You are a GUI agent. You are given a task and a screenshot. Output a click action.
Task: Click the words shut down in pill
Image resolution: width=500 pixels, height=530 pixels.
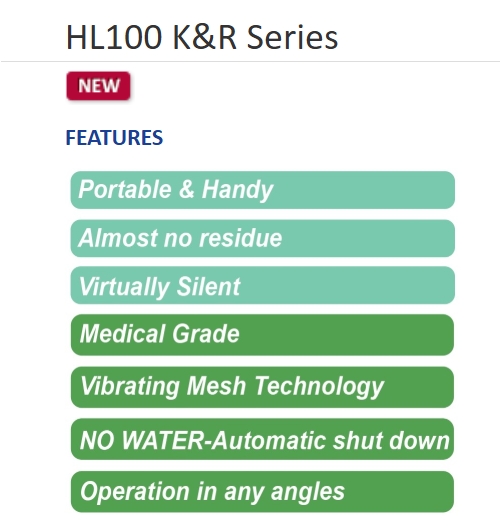(391, 440)
